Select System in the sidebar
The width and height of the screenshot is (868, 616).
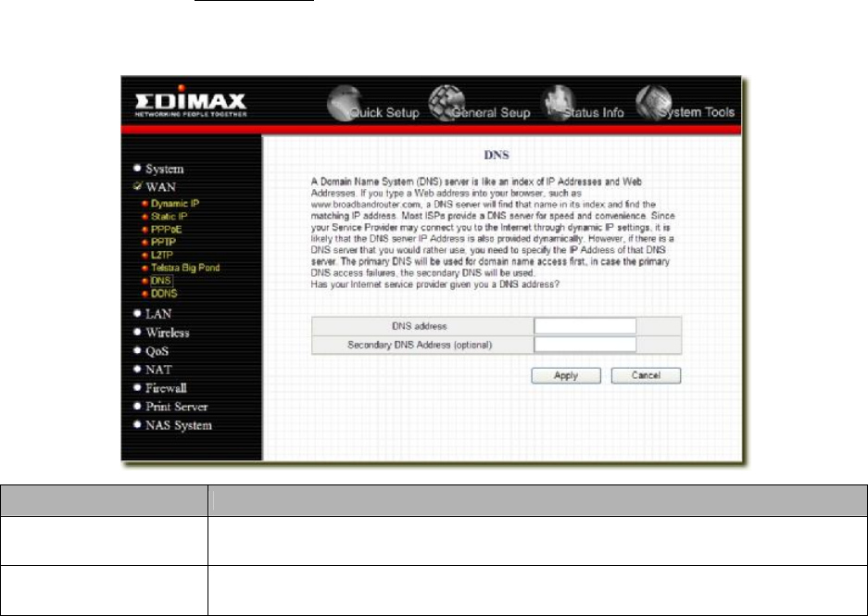coord(164,169)
